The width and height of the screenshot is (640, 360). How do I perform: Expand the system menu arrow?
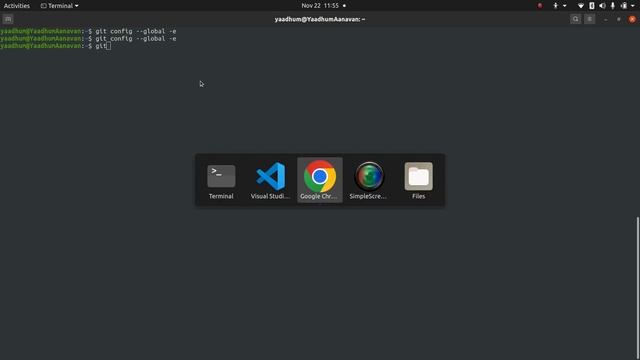633,6
